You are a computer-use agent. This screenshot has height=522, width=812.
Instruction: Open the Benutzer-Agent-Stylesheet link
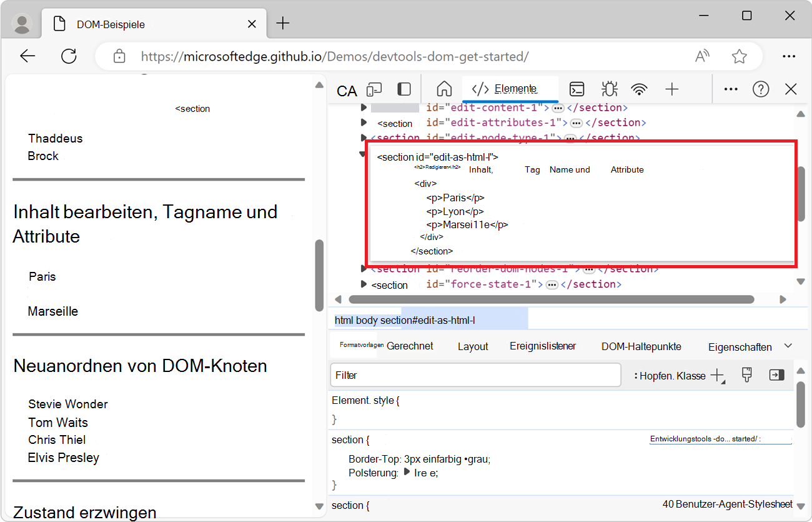tap(726, 504)
